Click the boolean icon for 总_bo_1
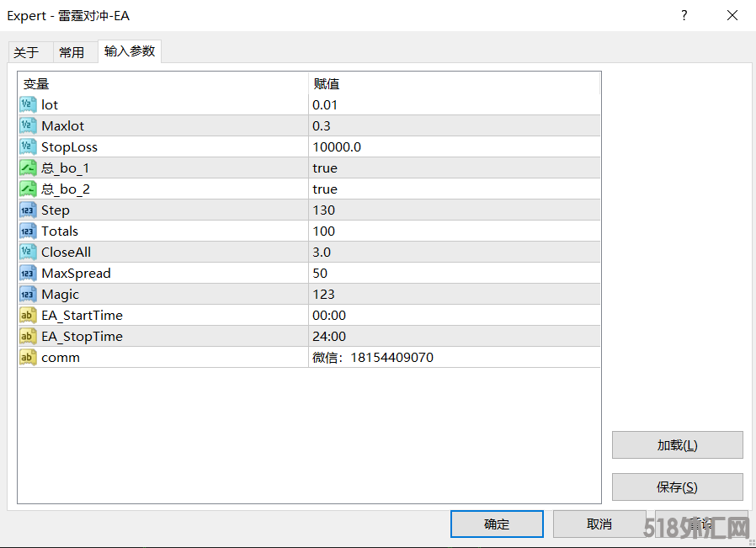The image size is (756, 548). tap(28, 168)
